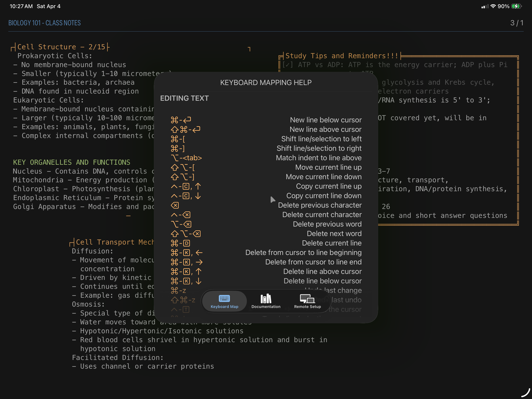Screen dimensions: 532x399
Task: Click the Delete previous character backspace icon
Action: tap(175, 205)
